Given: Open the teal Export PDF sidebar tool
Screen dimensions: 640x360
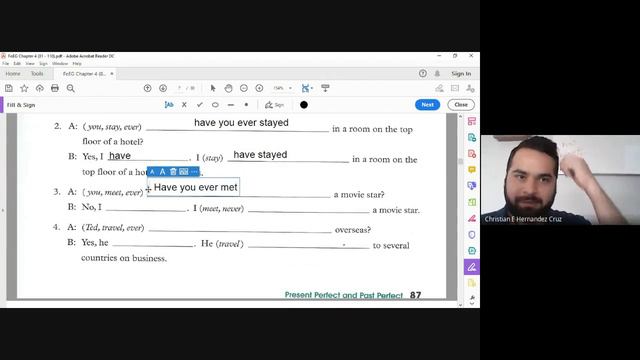Looking at the screenshot, I should [x=472, y=137].
